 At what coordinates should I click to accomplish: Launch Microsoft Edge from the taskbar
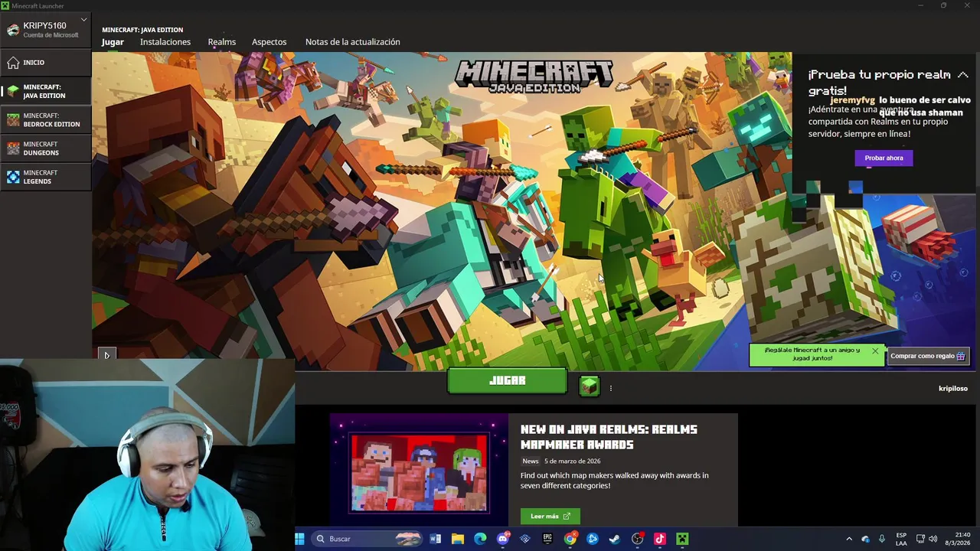[x=480, y=539]
